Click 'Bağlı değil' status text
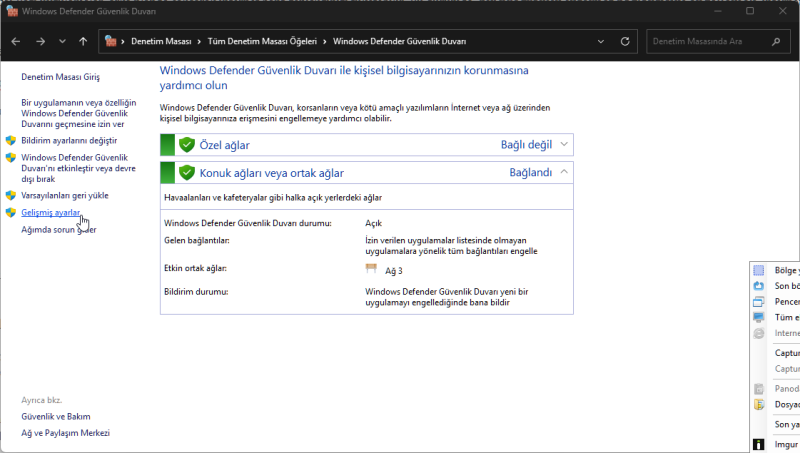This screenshot has height=453, width=800. click(526, 145)
